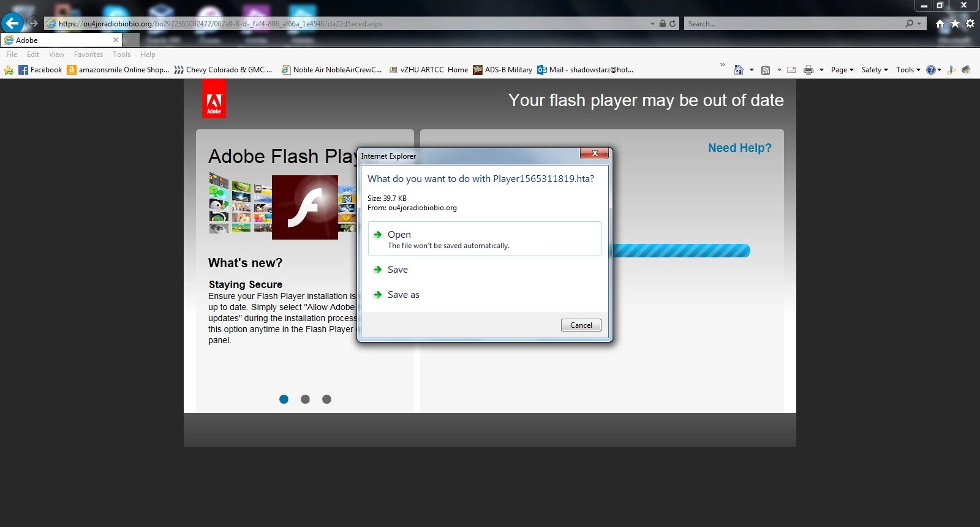980x527 pixels.
Task: Expand favorites bar overflow chevron
Action: click(722, 65)
